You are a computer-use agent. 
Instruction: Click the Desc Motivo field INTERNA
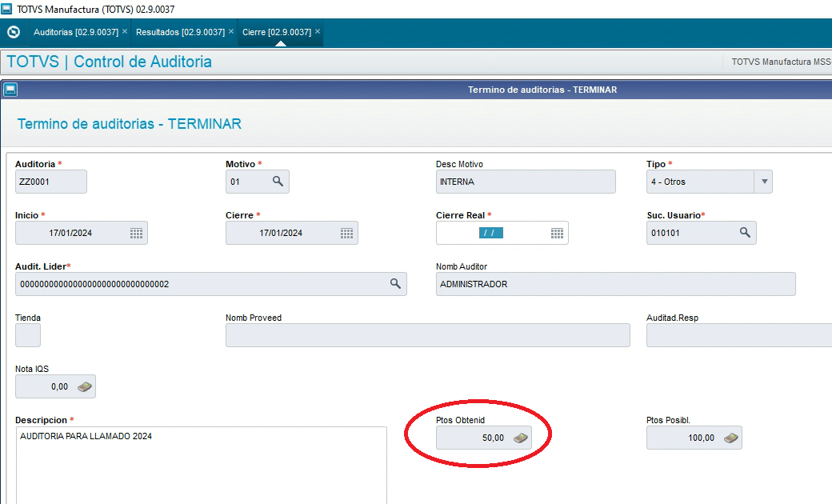(526, 182)
